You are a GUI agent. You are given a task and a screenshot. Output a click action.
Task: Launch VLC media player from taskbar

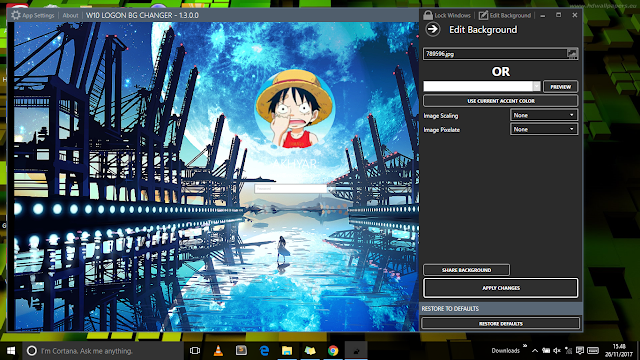(218, 351)
